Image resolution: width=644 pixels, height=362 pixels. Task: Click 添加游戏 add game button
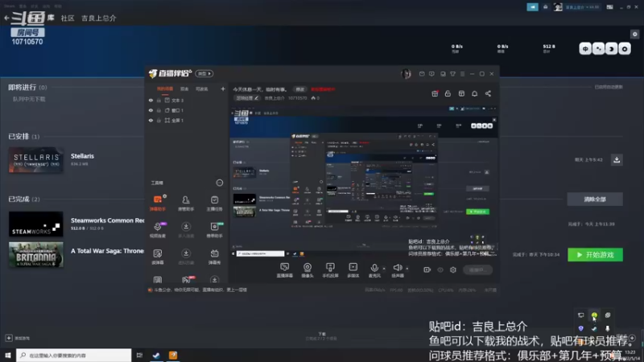coord(17,338)
